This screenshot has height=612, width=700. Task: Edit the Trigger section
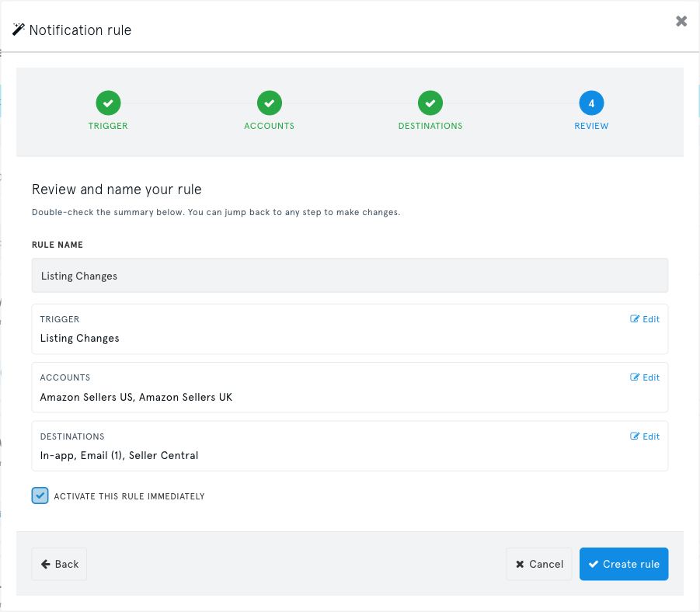(645, 319)
